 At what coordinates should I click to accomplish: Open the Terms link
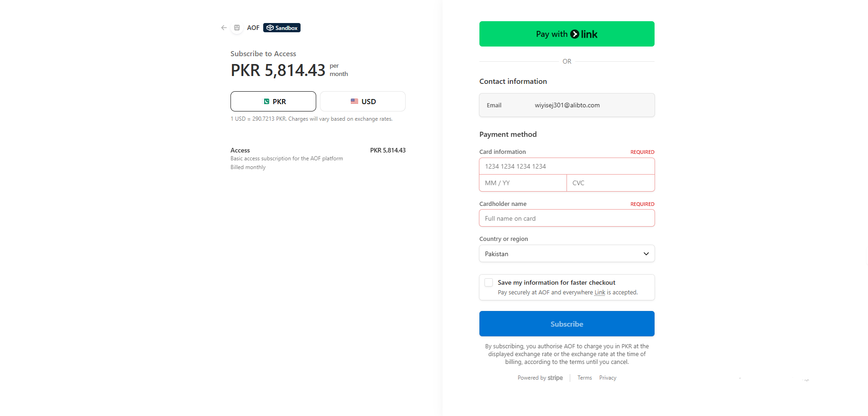pos(585,378)
